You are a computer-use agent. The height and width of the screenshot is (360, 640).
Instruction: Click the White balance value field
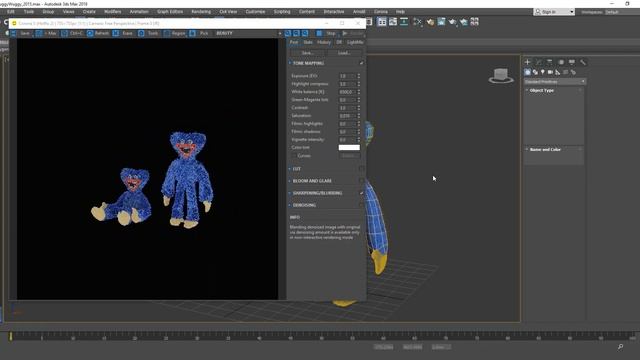pyautogui.click(x=347, y=92)
